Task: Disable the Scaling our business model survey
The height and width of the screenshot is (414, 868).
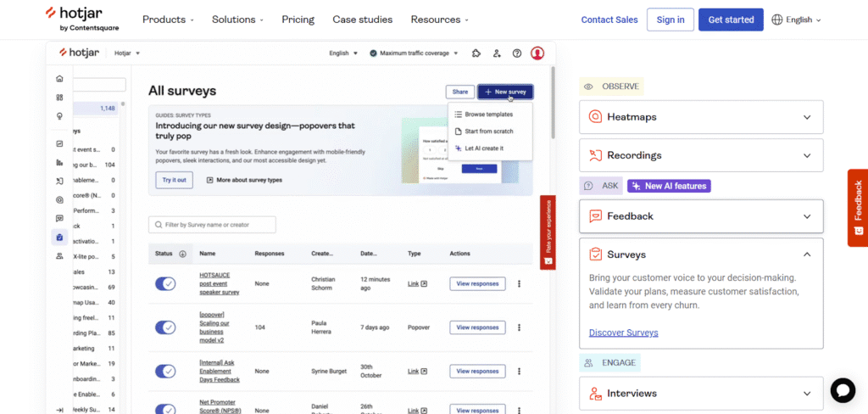Action: 165,327
